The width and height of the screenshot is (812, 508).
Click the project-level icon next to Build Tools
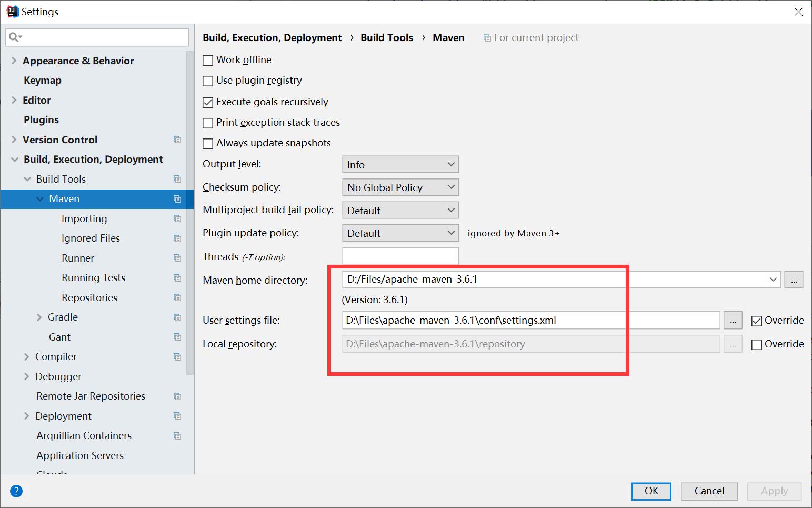pyautogui.click(x=177, y=179)
